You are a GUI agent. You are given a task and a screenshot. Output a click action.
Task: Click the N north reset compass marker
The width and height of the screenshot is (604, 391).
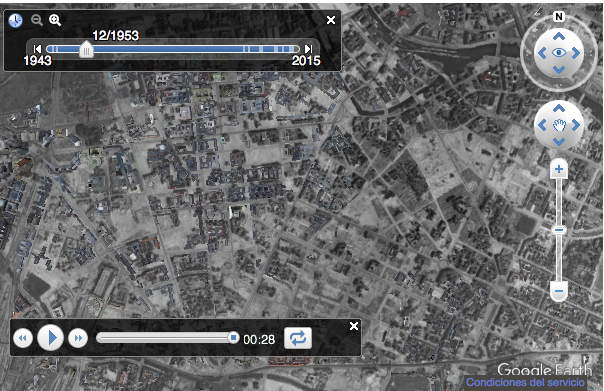click(x=559, y=17)
